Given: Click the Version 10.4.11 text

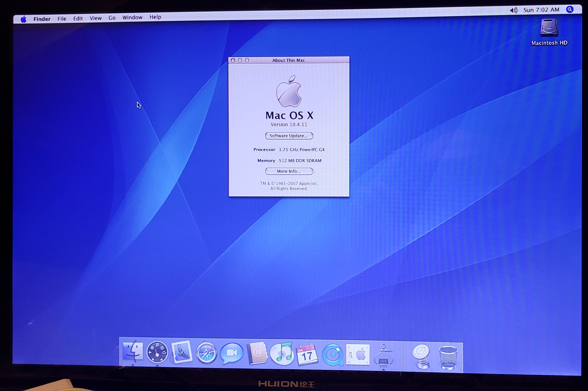Looking at the screenshot, I should (x=289, y=125).
